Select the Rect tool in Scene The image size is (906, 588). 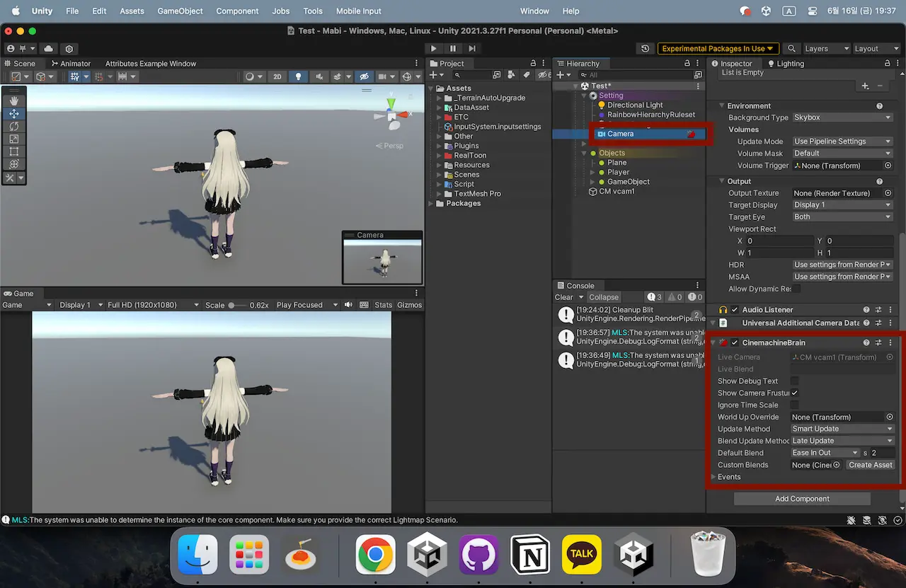[13, 151]
